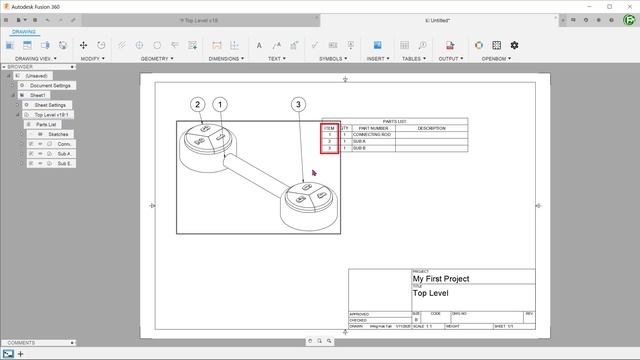Select the Base View tool
Screen dimensions: 640x360
pyautogui.click(x=10, y=45)
